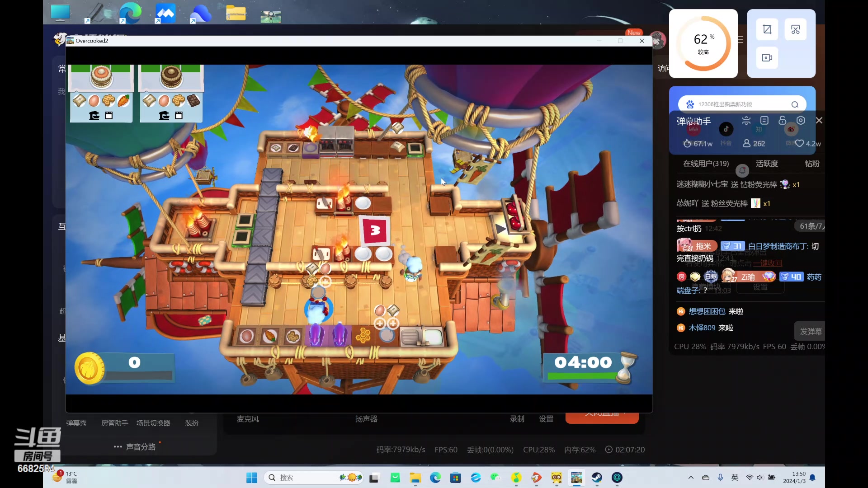The image size is (868, 488).
Task: Click the 62% memory usage gauge
Action: click(x=703, y=43)
